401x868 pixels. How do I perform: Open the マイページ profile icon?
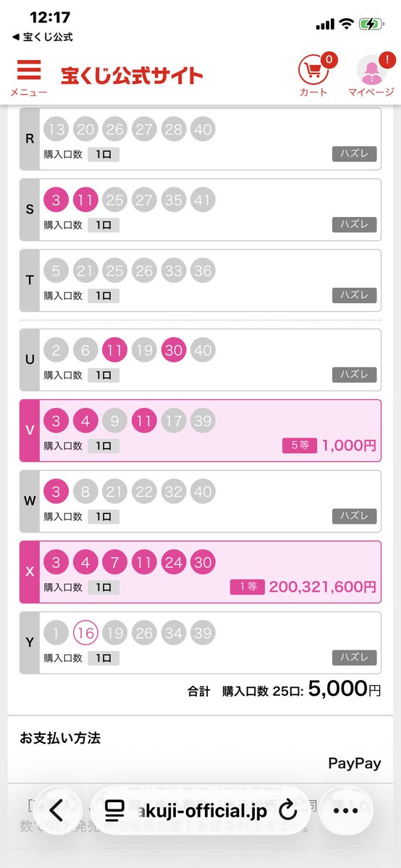click(x=371, y=76)
